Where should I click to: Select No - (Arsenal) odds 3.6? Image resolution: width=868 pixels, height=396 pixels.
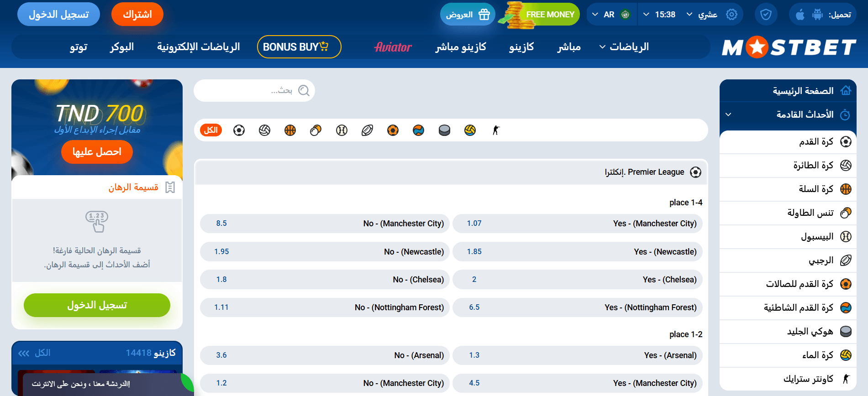[325, 355]
